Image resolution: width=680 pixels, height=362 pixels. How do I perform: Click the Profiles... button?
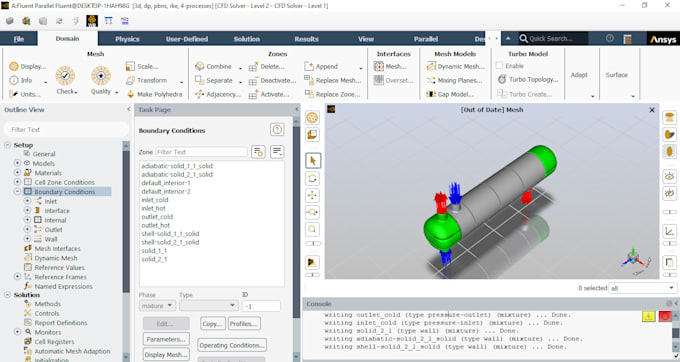coord(243,323)
